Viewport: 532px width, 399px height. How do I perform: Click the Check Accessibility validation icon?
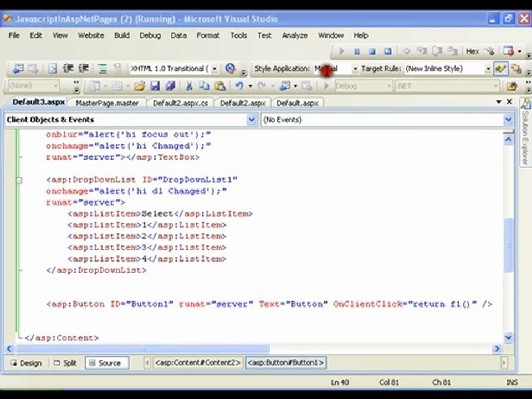coord(231,69)
